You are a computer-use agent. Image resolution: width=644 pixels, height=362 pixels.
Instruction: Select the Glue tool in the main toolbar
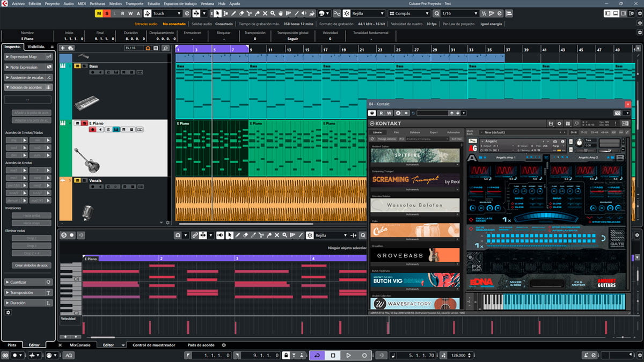pos(257,13)
